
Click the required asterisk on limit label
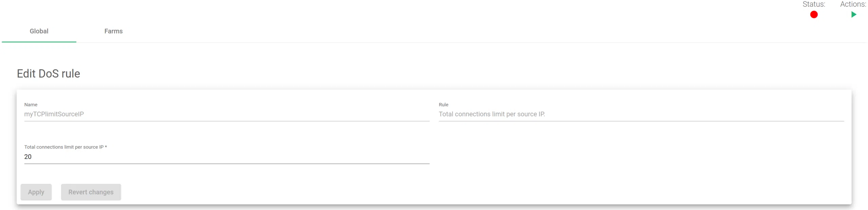106,147
